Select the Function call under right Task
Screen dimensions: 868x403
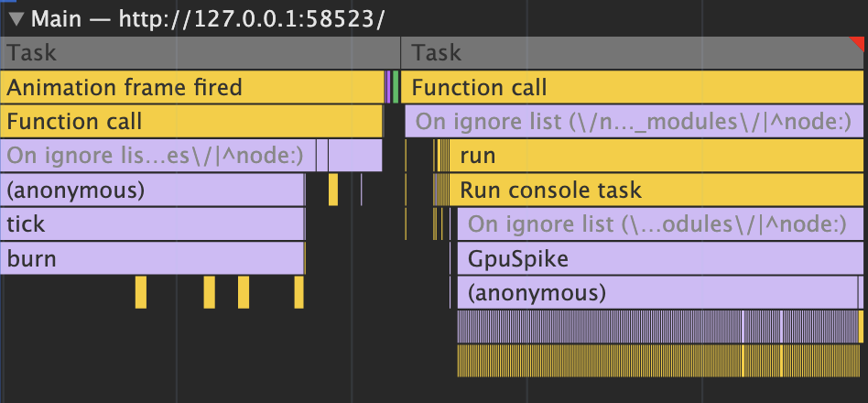[x=634, y=88]
